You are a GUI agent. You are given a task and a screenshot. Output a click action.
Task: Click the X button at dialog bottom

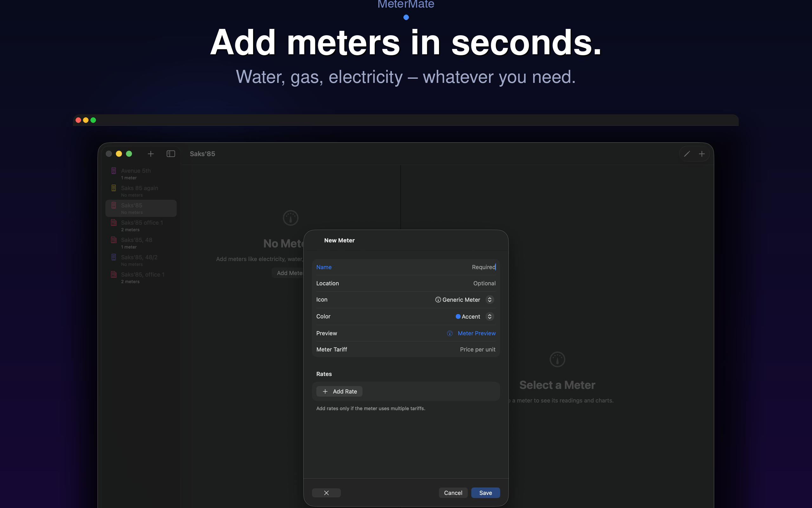pos(326,492)
